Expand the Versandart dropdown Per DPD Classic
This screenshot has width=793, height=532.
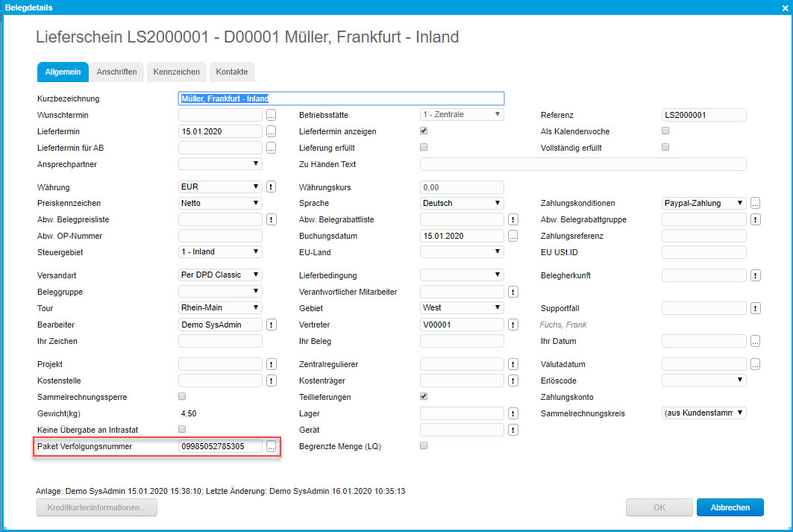click(x=220, y=275)
